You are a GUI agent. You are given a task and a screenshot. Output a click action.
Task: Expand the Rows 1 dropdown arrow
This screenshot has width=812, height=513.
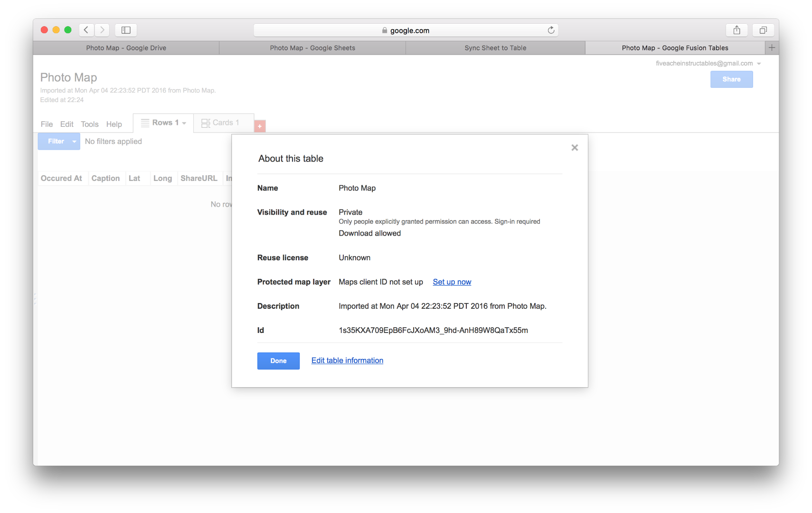click(x=184, y=123)
